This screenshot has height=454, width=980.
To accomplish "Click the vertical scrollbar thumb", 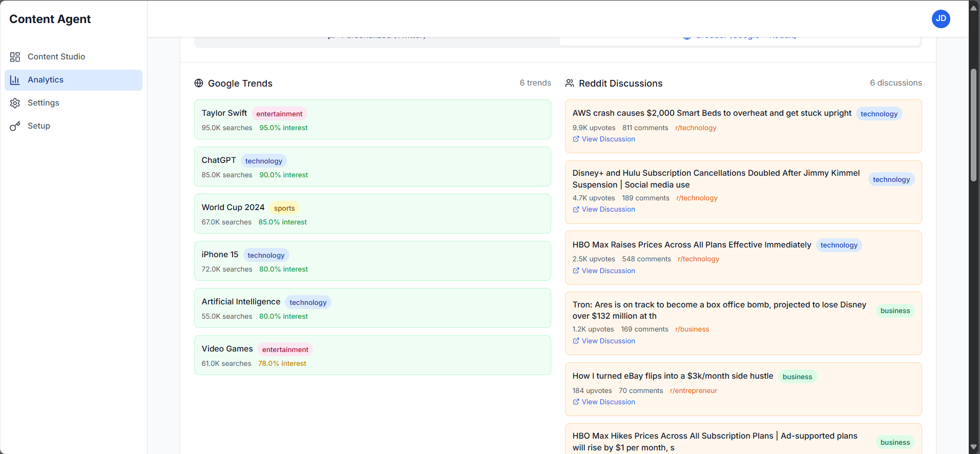I will tap(973, 125).
